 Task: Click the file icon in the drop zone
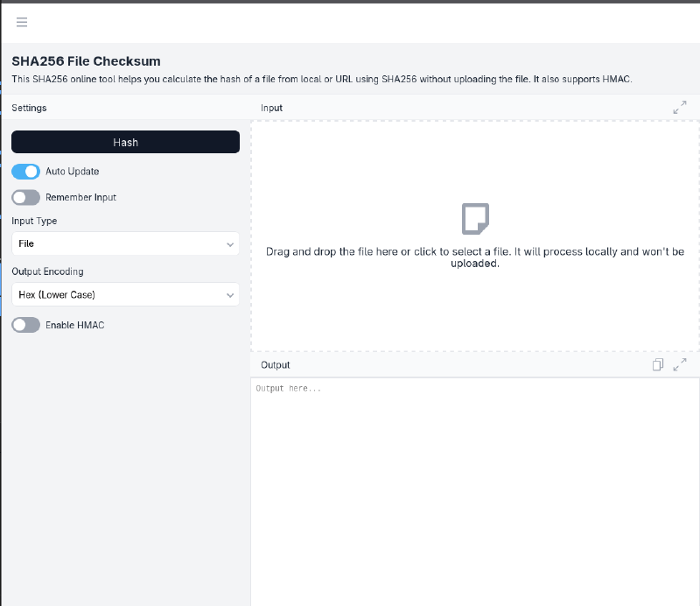pos(475,218)
